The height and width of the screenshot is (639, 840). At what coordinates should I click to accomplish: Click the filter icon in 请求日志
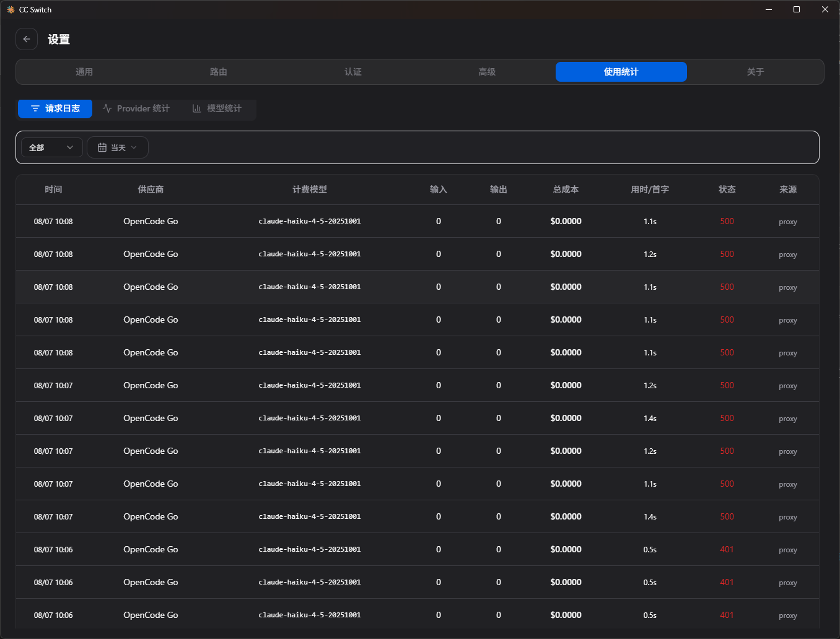click(x=35, y=108)
